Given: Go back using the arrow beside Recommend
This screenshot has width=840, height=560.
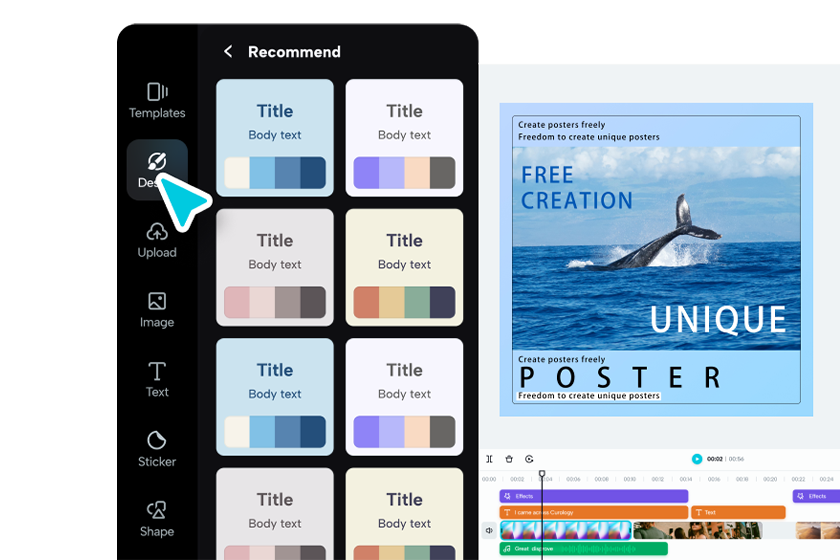Looking at the screenshot, I should (x=228, y=51).
